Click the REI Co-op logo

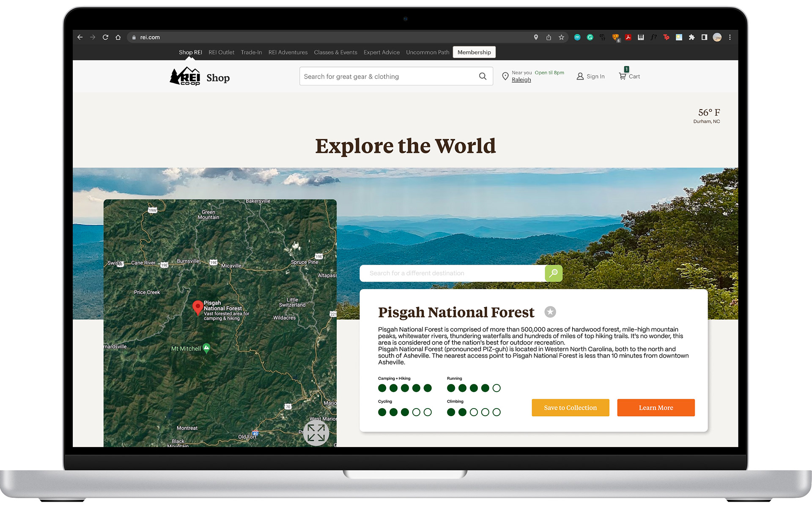coord(185,76)
